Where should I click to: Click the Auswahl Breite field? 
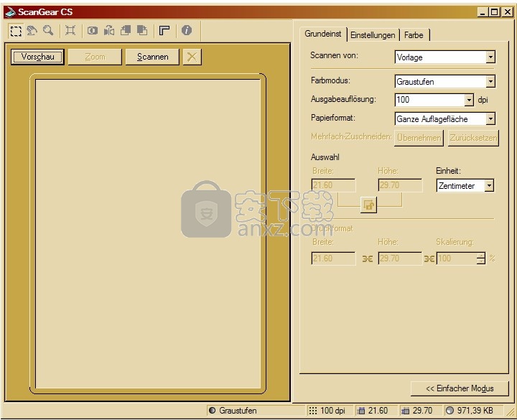333,185
